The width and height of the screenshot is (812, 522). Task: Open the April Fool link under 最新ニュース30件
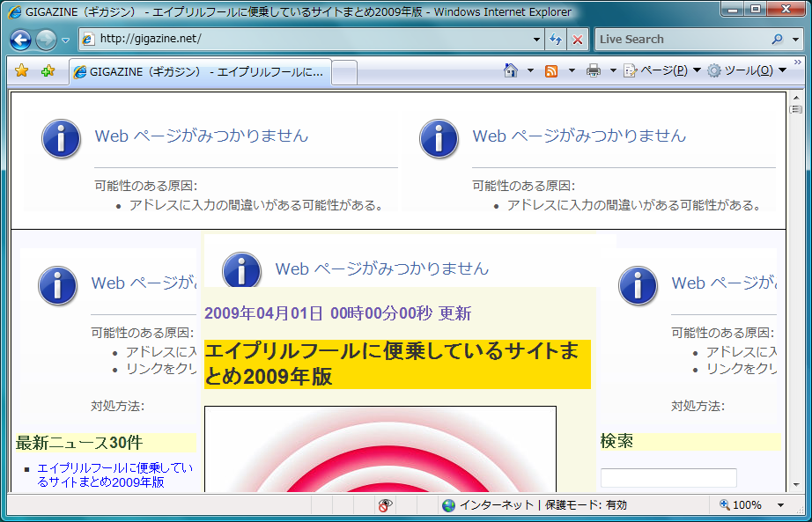click(114, 474)
